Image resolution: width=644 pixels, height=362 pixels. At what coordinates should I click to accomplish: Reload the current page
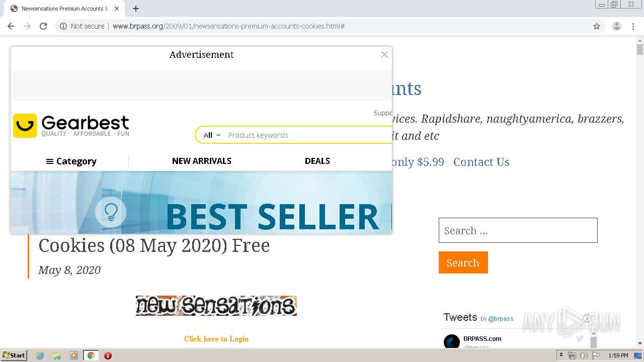43,26
